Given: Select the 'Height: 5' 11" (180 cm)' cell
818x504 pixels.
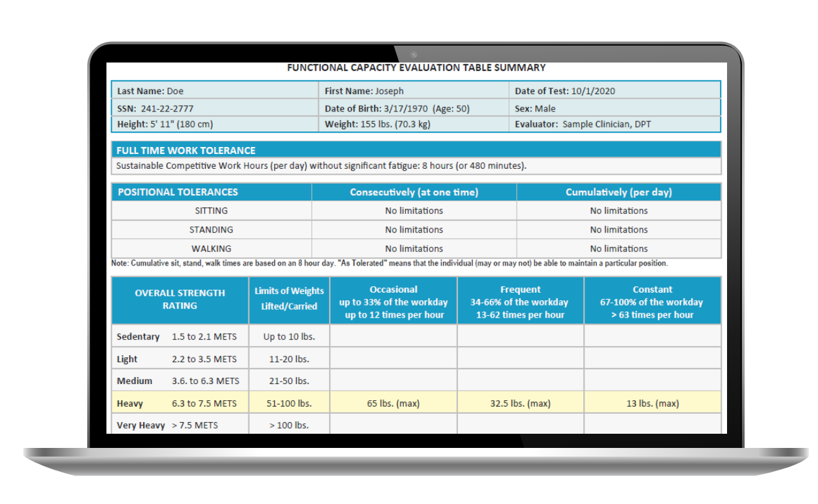Looking at the screenshot, I should (215, 124).
